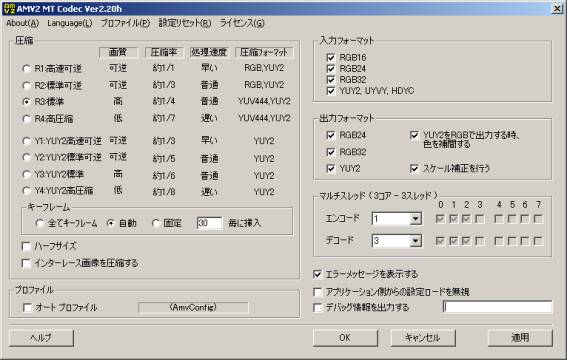
Task: Toggle YUY2, UYVY, HDYC input checkbox
Action: [331, 91]
